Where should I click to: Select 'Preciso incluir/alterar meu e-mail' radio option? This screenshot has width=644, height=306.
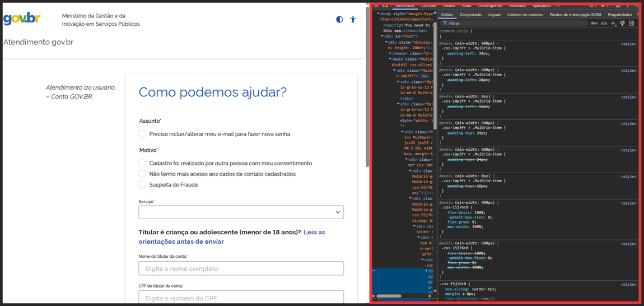pyautogui.click(x=142, y=134)
